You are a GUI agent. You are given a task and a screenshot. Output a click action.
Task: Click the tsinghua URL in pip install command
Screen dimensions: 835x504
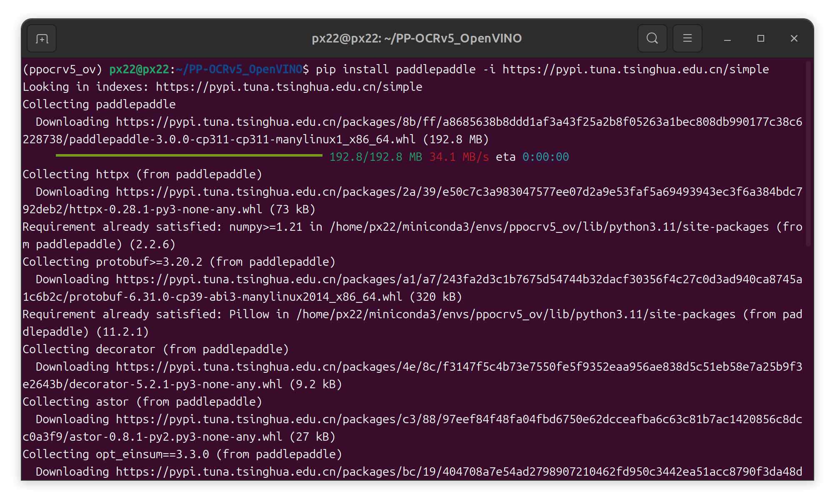[635, 70]
